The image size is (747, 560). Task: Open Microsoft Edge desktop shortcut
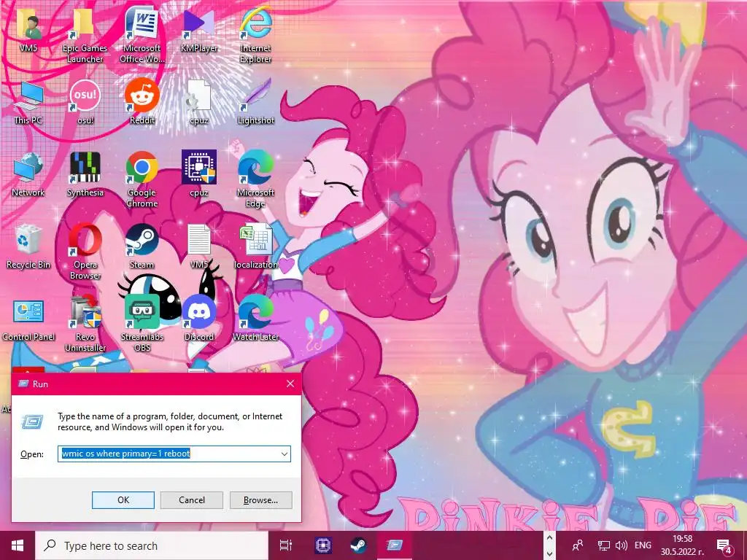point(256,180)
